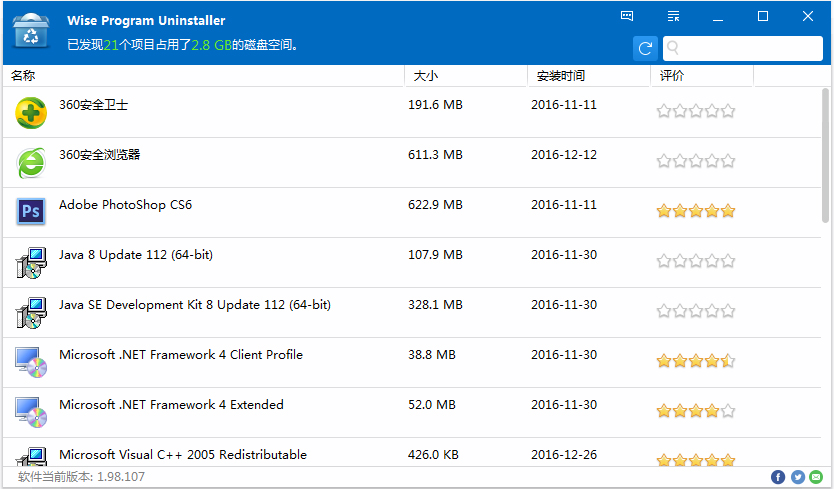Click the blue refresh button
The image size is (834, 489).
(645, 48)
